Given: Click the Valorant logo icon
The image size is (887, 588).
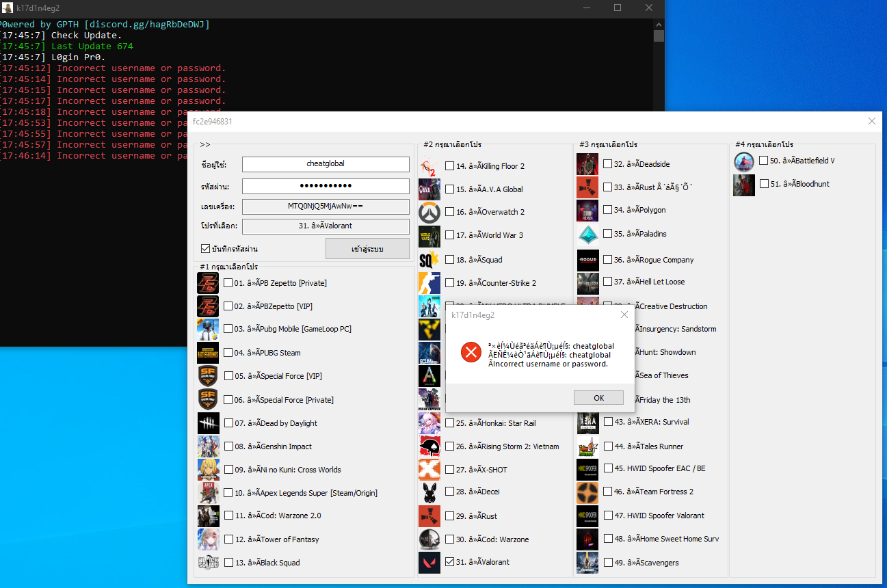Looking at the screenshot, I should coord(429,562).
